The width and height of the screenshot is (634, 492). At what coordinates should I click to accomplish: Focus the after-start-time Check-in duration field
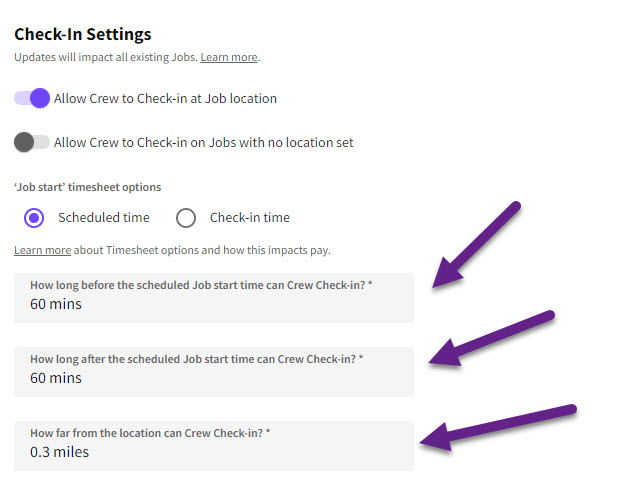214,378
